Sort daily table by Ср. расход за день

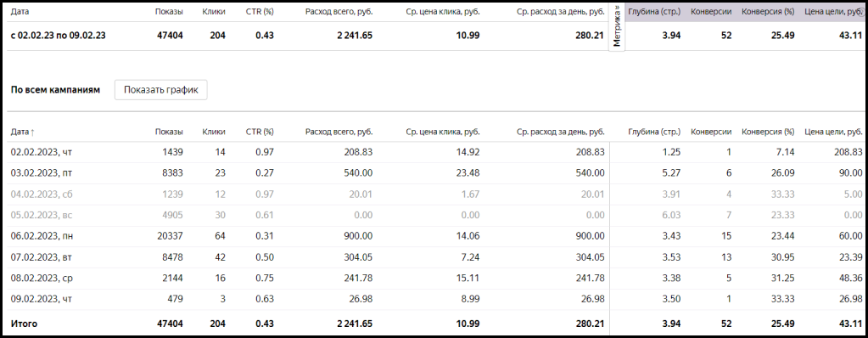point(560,132)
